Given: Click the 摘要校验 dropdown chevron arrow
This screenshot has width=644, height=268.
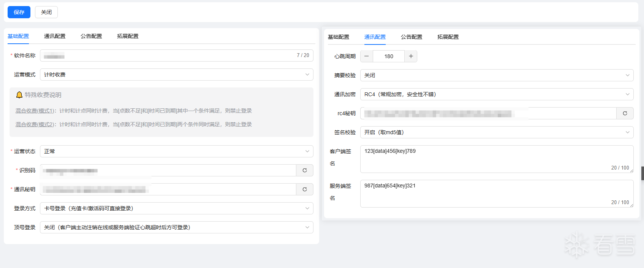Looking at the screenshot, I should pos(628,75).
